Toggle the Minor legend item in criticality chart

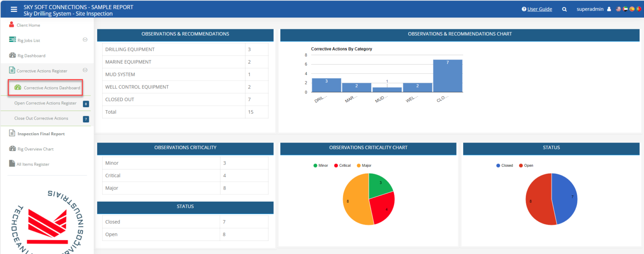pos(321,165)
